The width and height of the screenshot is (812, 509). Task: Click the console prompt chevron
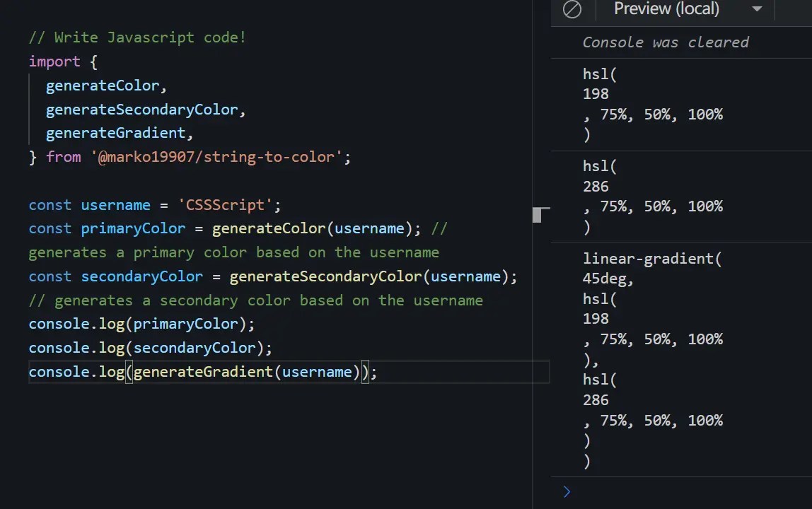click(x=567, y=492)
